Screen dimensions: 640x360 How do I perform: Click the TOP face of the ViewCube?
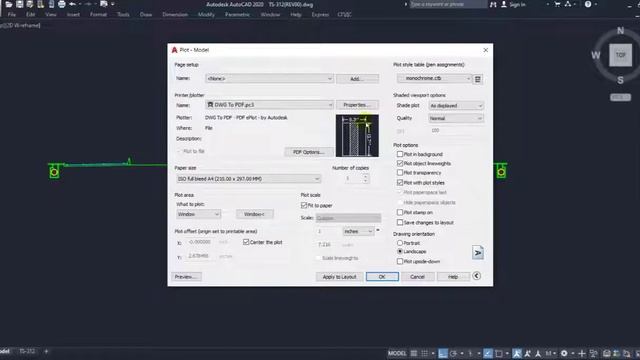(620, 55)
